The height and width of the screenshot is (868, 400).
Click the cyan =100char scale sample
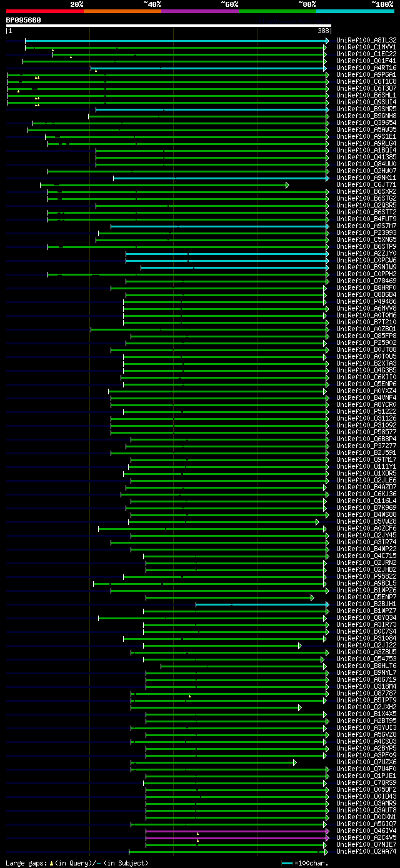pos(287,863)
